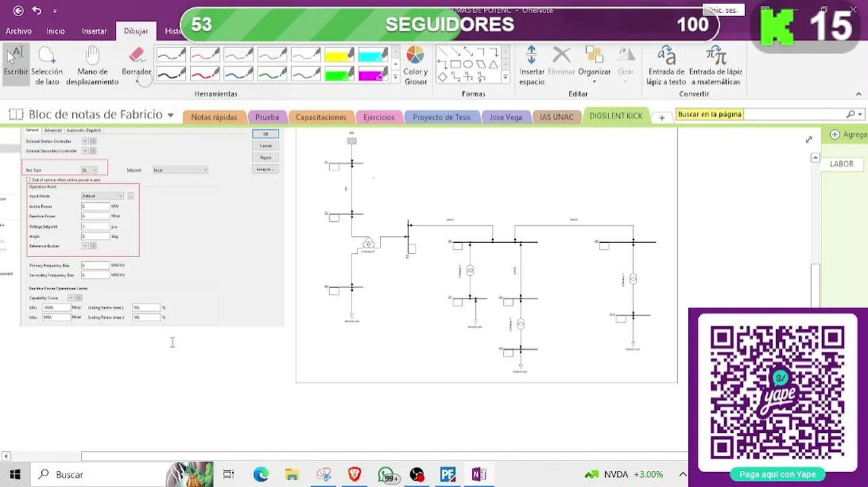Expand the Borrador eraser options arrow
868x487 pixels.
137,82
